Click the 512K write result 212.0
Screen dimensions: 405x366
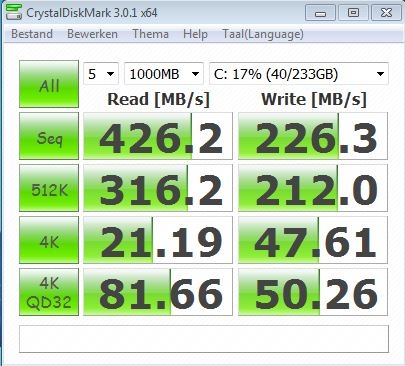(x=313, y=188)
